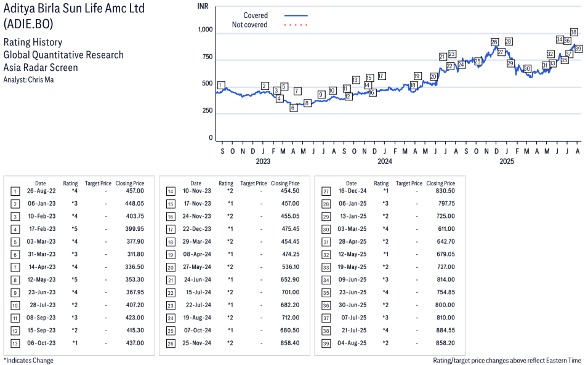Click the INR axis unit label
The image size is (588, 365).
[203, 6]
